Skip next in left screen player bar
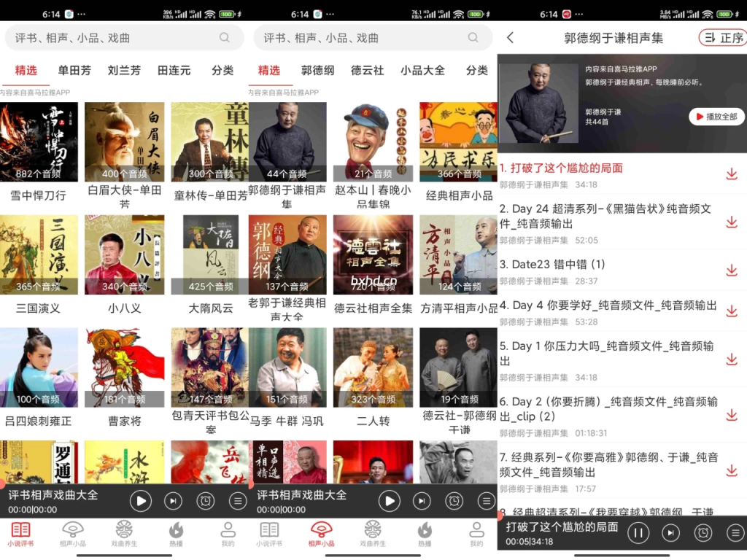The height and width of the screenshot is (560, 747). tap(173, 501)
